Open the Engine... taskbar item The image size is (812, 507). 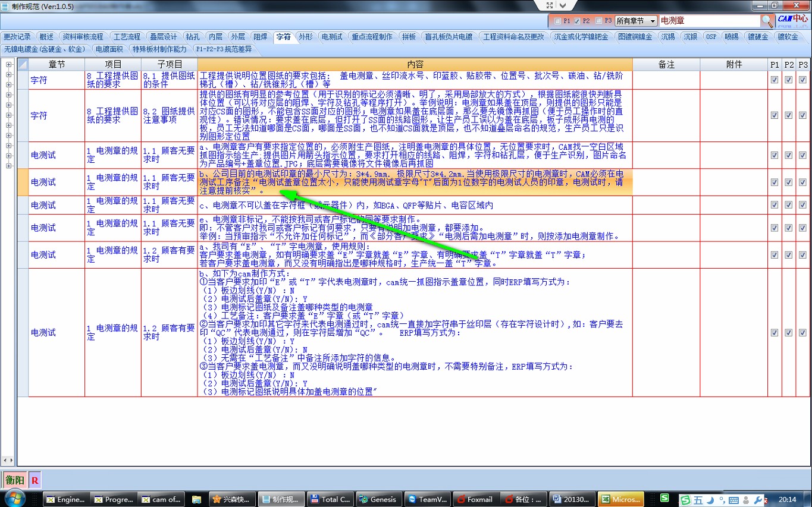point(66,499)
